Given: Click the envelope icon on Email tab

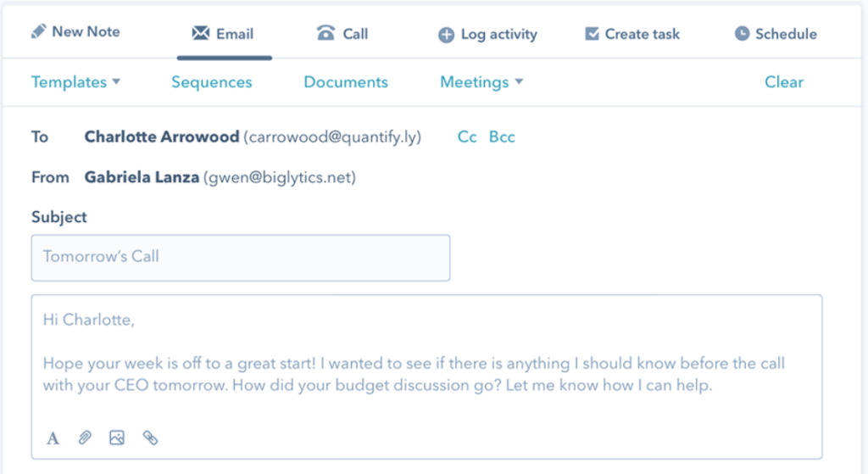Looking at the screenshot, I should [200, 33].
